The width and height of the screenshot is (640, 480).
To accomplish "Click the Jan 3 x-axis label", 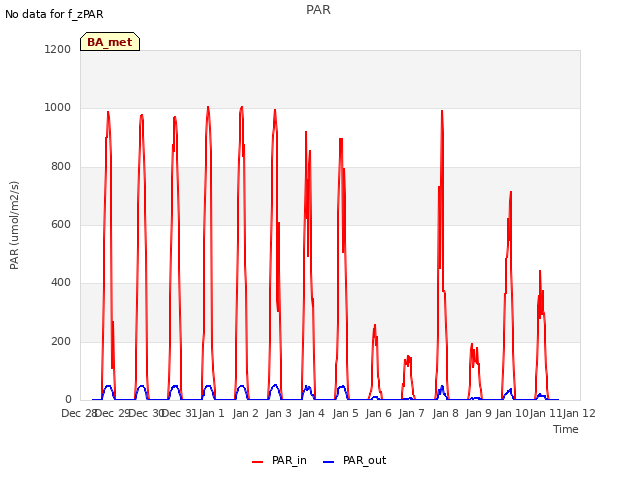I will [278, 413].
